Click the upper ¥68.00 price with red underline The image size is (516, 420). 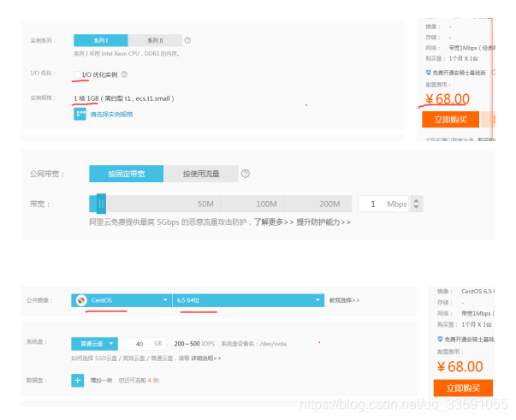[x=448, y=99]
